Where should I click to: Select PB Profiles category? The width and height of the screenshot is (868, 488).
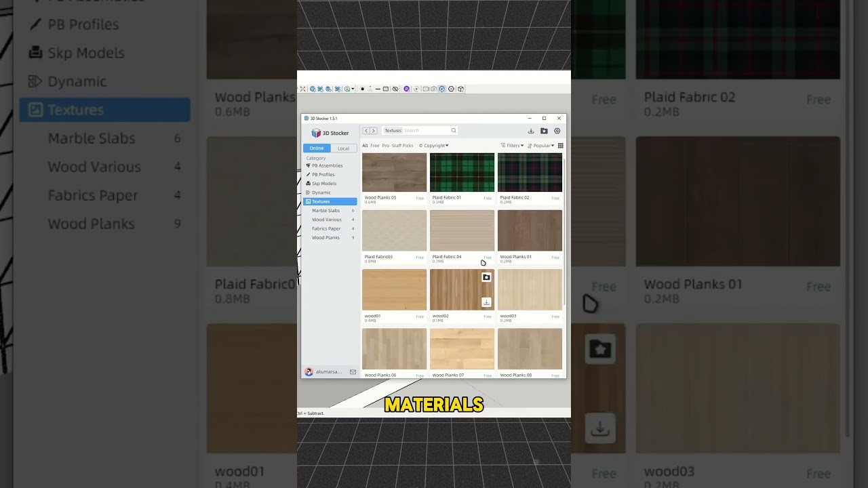(330, 174)
